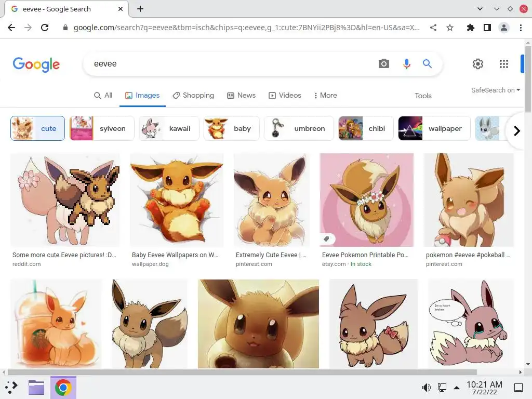
Task: Select the Images tab
Action: [x=142, y=96]
